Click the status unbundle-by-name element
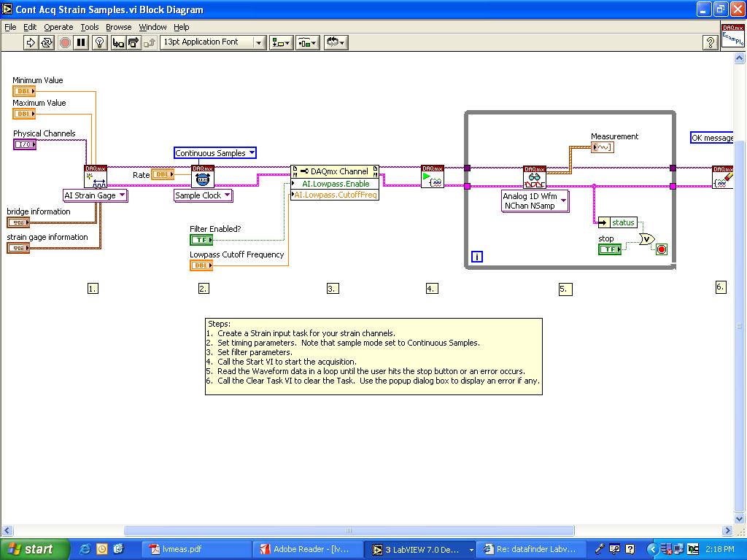 point(617,222)
